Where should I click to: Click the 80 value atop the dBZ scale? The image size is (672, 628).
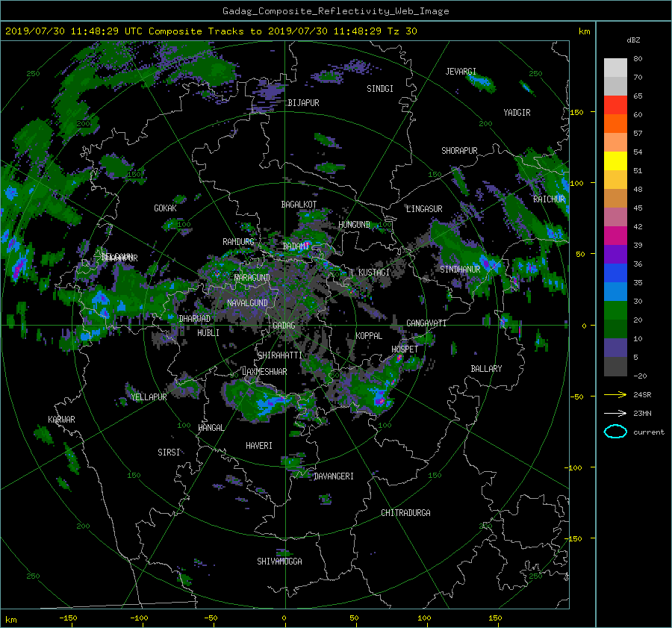(x=638, y=59)
